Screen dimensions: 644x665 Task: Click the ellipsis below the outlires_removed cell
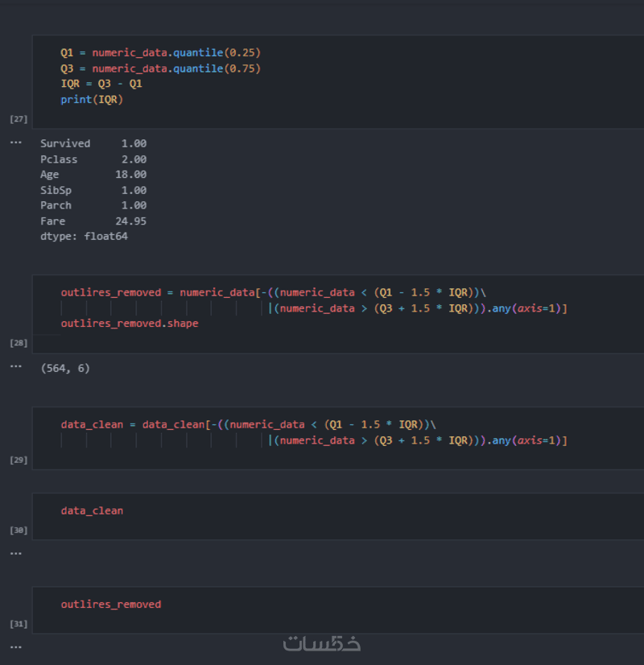16,646
